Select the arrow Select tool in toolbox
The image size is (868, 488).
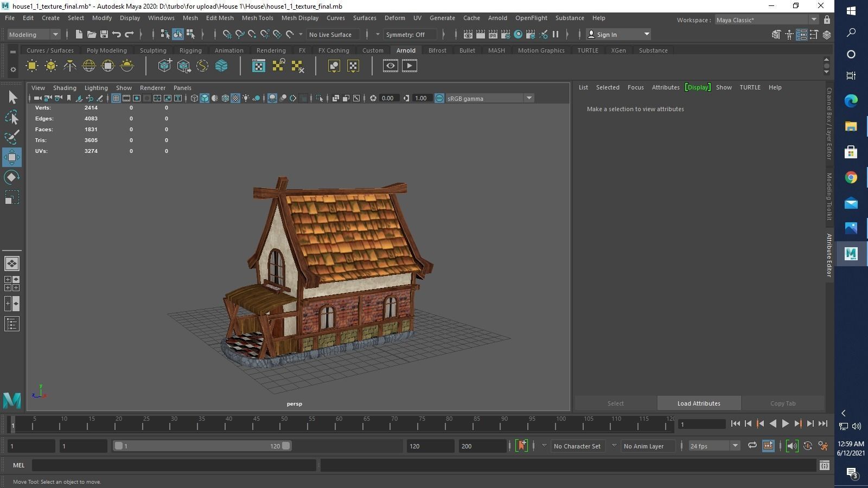pyautogui.click(x=12, y=97)
